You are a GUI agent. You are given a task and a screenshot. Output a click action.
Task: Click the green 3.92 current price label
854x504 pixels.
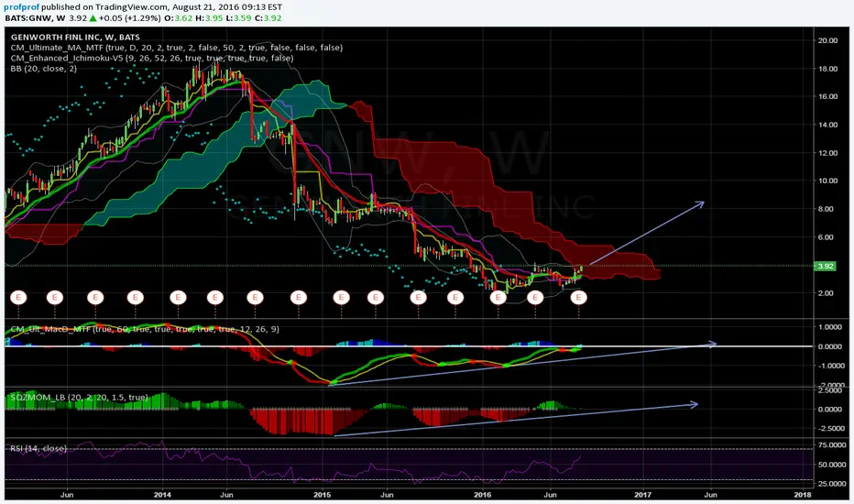point(825,266)
